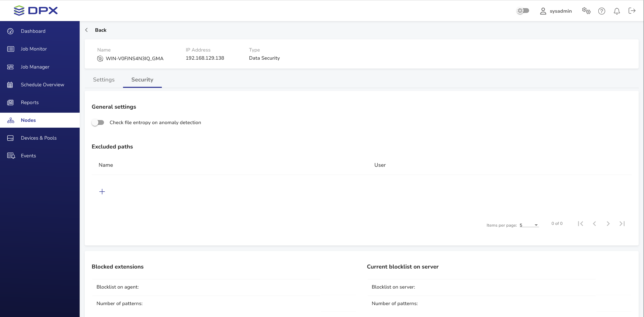Screen dimensions: 644x317
Task: Open Devices & Pools section
Action: [x=39, y=138]
